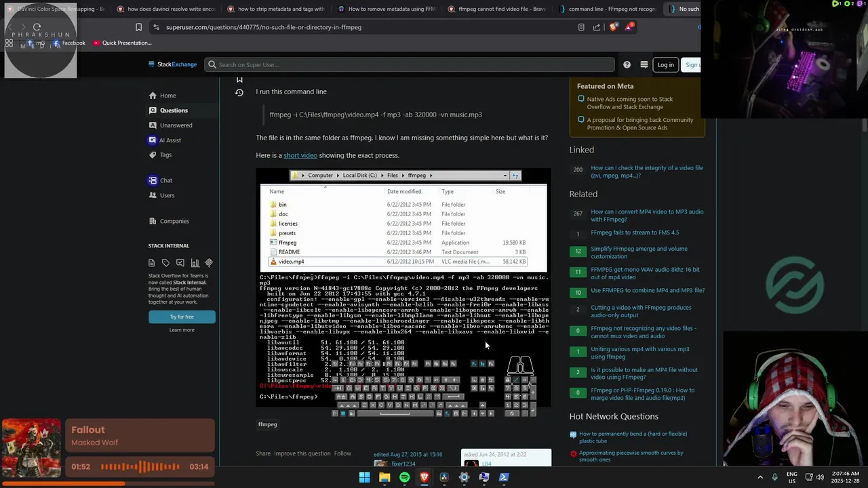Open linked question about checking video integrity

point(647,171)
